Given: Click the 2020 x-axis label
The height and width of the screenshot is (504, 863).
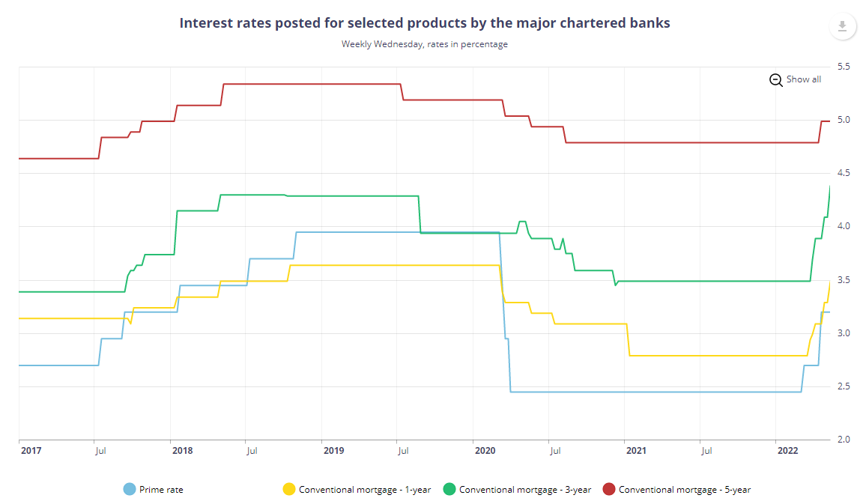Looking at the screenshot, I should coord(485,451).
